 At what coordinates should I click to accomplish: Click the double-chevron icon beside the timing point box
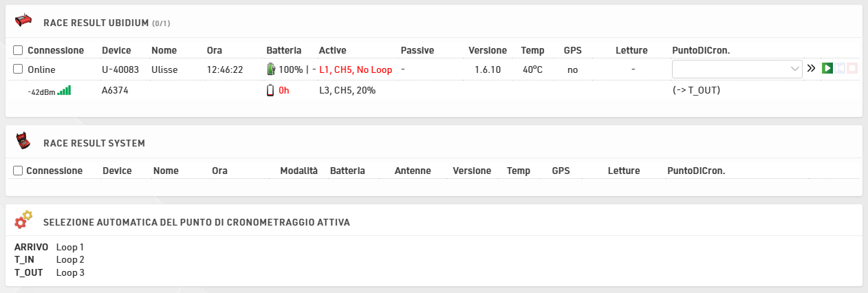(x=812, y=69)
